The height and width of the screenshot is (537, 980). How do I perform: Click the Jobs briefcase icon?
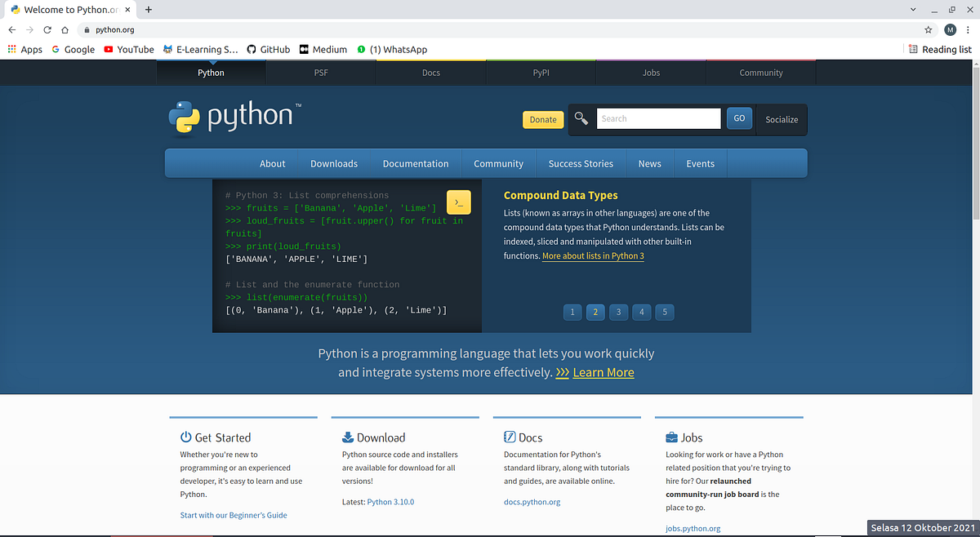tap(670, 437)
